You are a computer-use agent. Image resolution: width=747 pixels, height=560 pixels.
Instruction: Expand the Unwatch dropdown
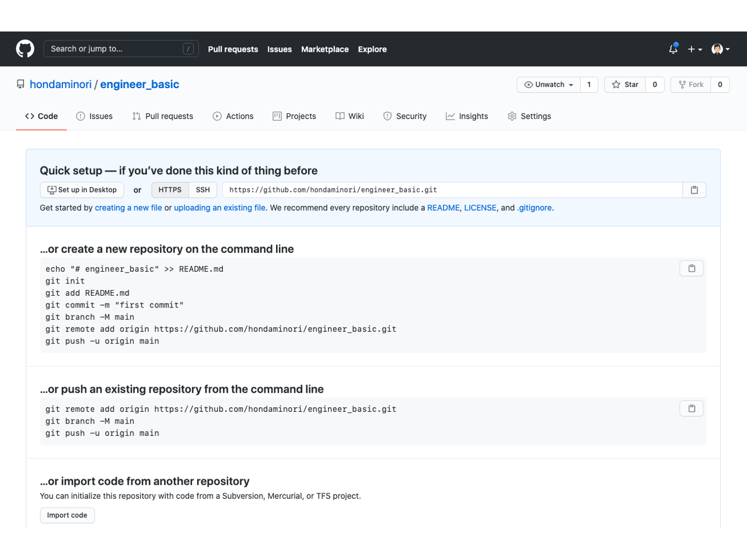point(549,85)
